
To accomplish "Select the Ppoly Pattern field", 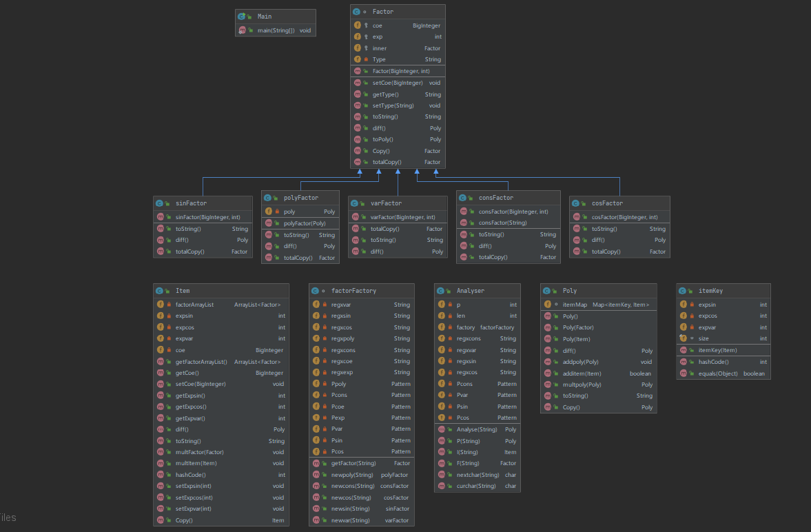I will click(362, 384).
